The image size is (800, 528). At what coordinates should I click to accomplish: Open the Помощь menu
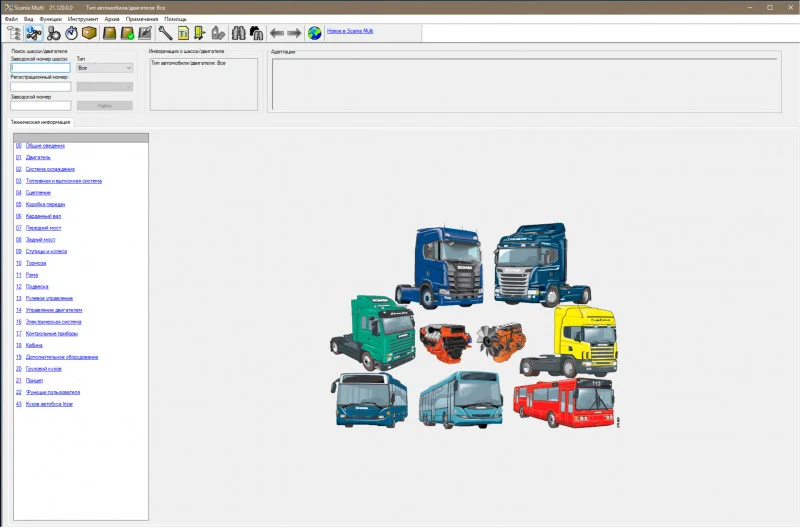point(175,19)
